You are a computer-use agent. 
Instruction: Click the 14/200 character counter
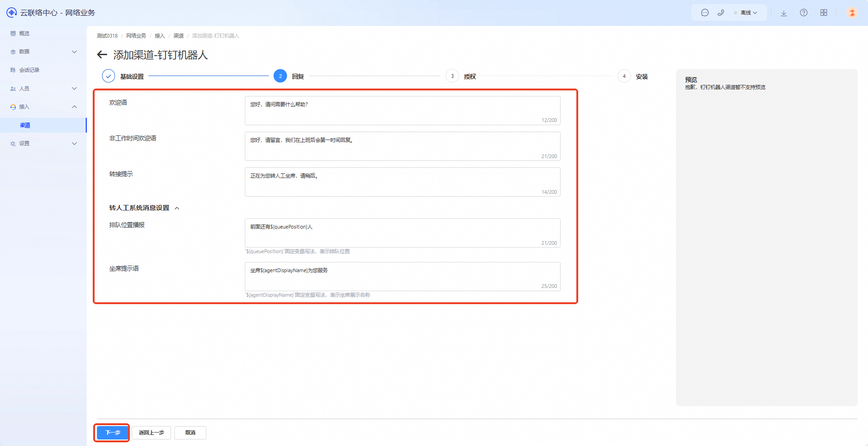pos(549,192)
